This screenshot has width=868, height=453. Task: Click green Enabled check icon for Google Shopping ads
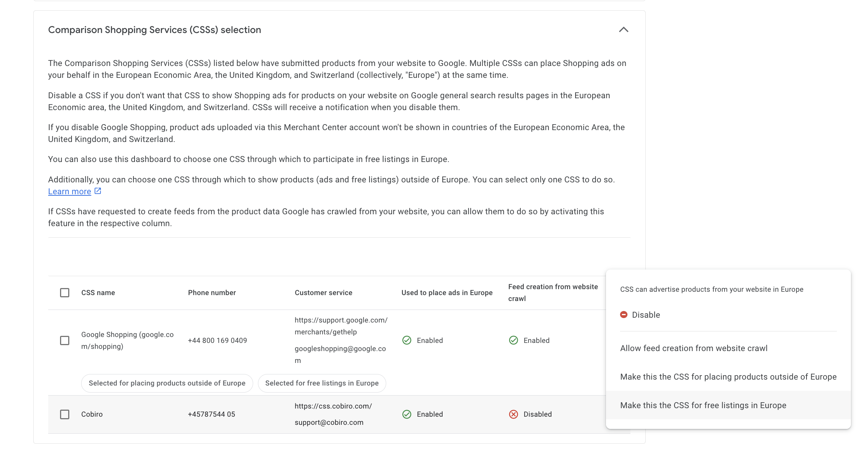[x=407, y=340]
